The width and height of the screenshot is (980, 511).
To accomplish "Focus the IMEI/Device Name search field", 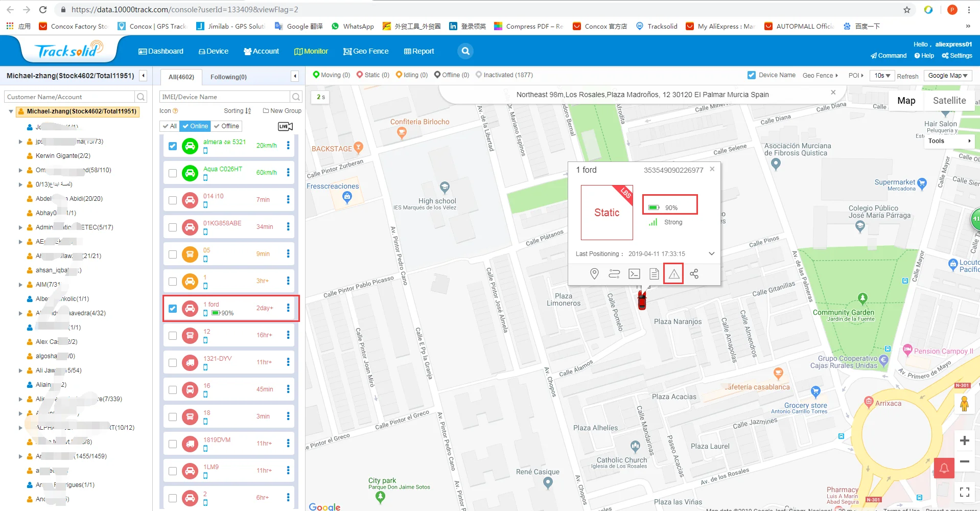I will point(224,97).
